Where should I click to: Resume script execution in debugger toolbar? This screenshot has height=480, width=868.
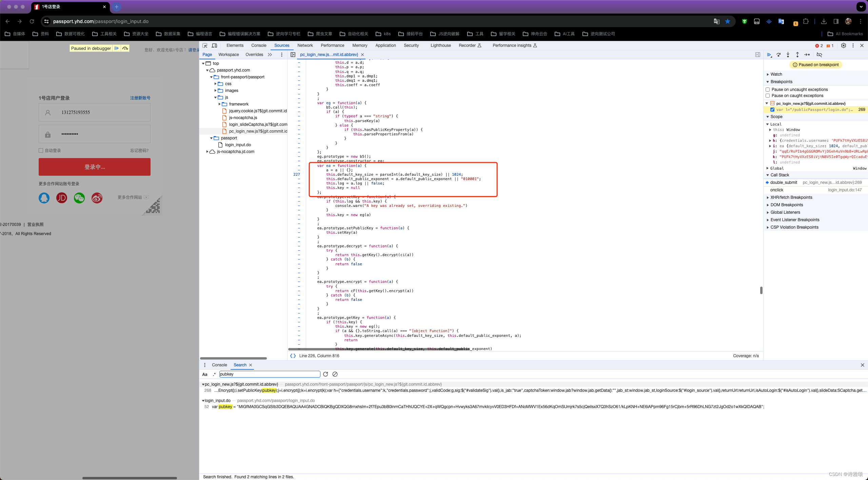pos(769,55)
